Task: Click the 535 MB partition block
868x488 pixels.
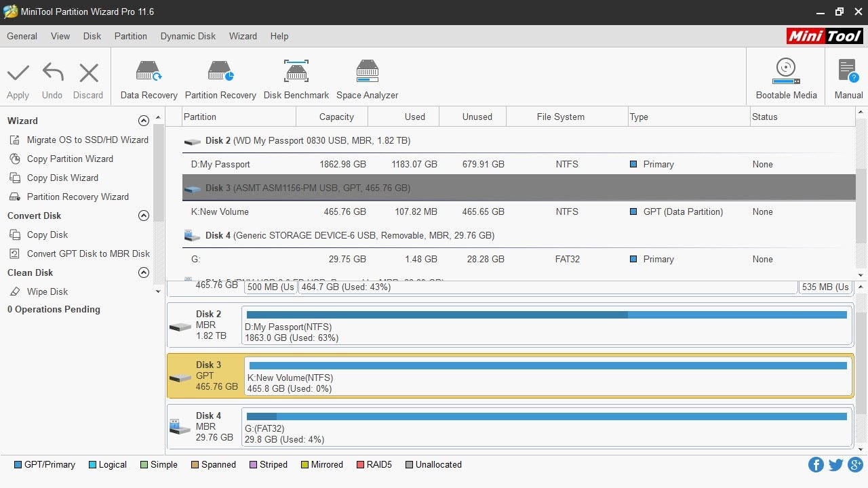Action: pyautogui.click(x=825, y=287)
